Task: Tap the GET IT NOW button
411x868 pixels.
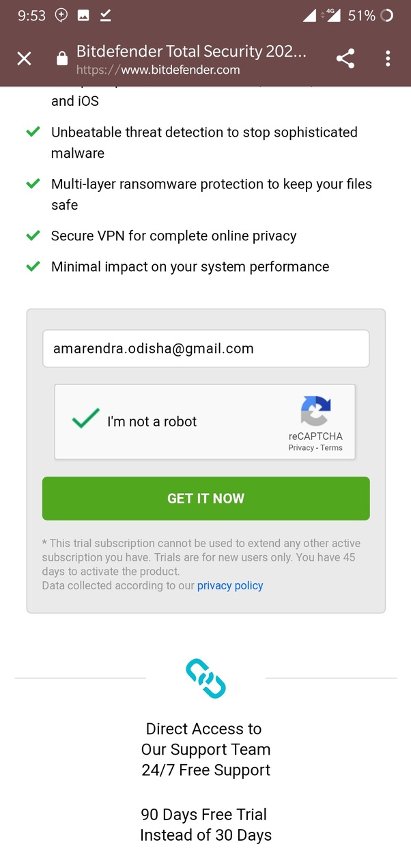Action: point(205,498)
